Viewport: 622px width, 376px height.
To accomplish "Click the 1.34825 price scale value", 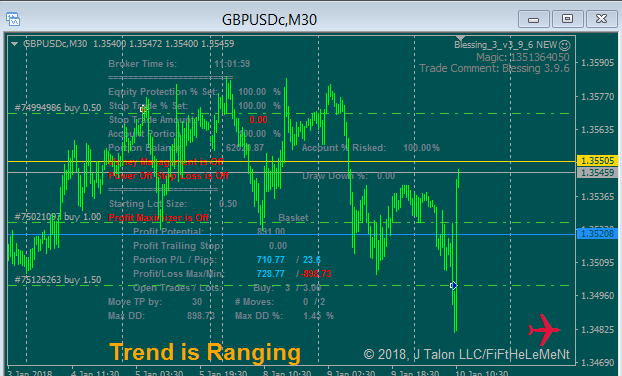I will (x=597, y=329).
